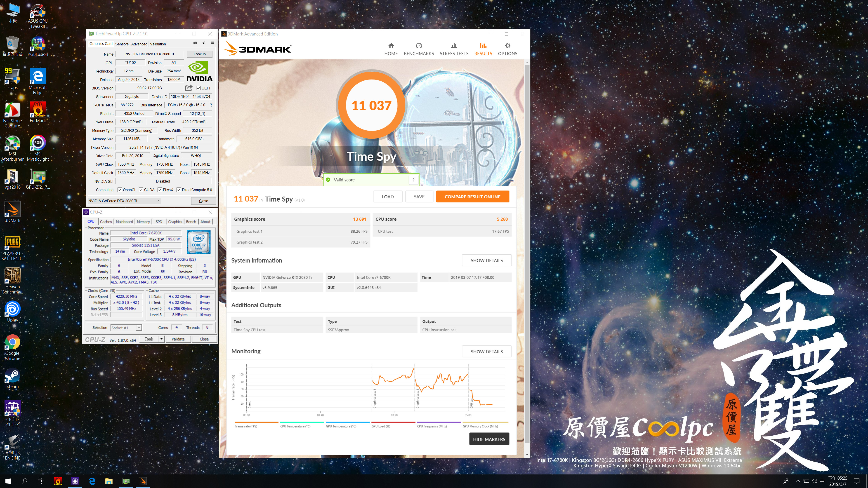Open RGBFusion desktop shortcut
Viewport: 868px width, 488px height.
pos(38,47)
